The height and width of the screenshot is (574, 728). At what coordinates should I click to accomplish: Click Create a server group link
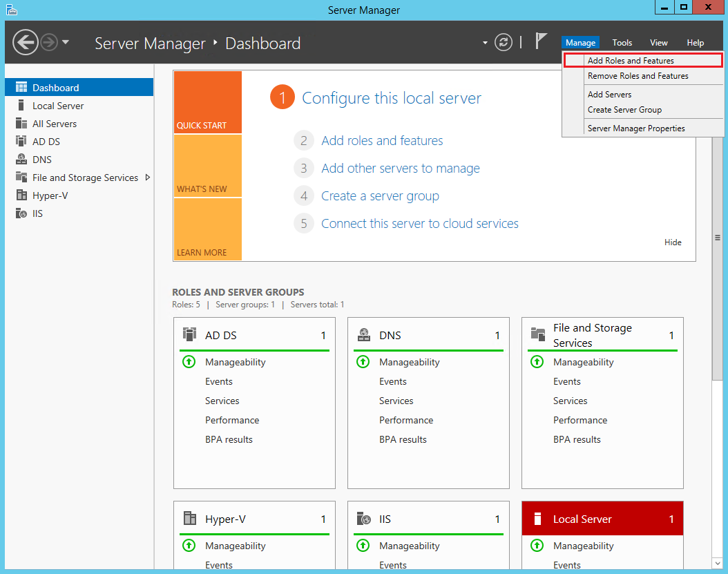(380, 196)
